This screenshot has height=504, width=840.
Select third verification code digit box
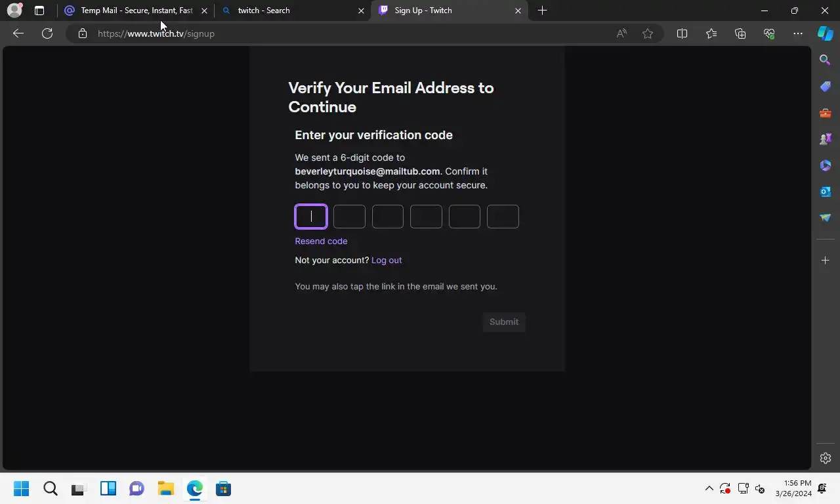(388, 217)
